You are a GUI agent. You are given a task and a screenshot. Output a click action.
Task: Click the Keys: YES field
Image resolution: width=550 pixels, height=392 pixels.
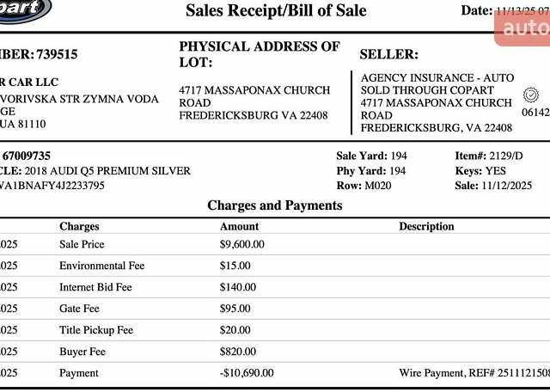tap(480, 171)
